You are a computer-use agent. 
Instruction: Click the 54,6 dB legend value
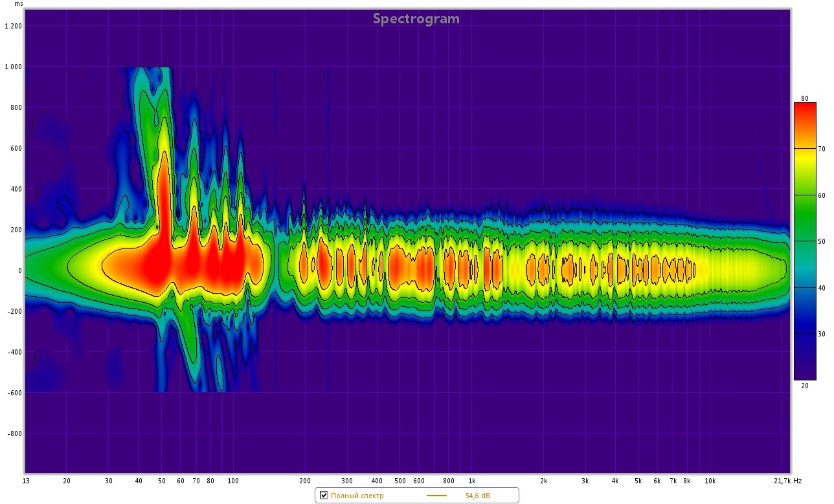(x=478, y=496)
